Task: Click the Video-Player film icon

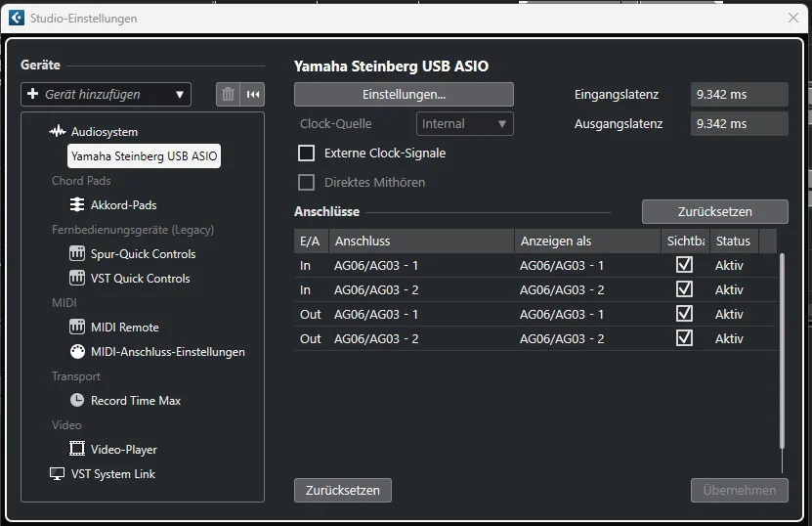Action: (76, 449)
